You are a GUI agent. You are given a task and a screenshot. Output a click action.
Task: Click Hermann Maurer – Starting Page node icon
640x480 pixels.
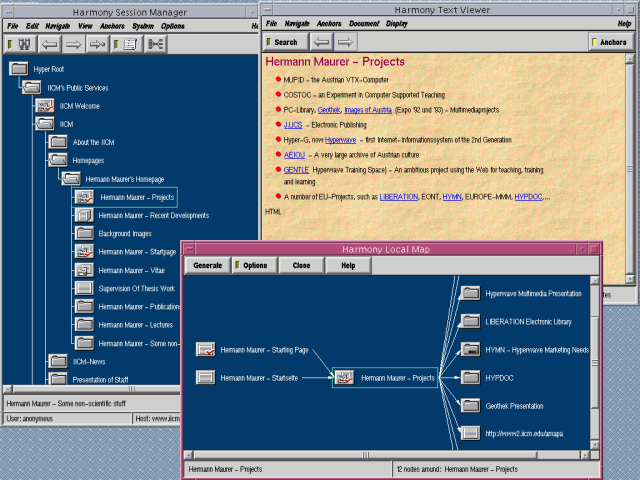[205, 350]
